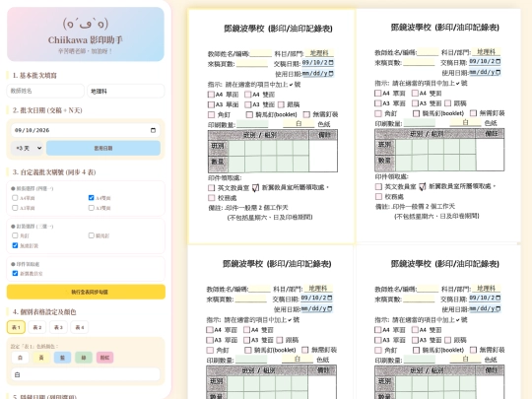
Task: Switch to 表 1 tab
Action: 16,327
